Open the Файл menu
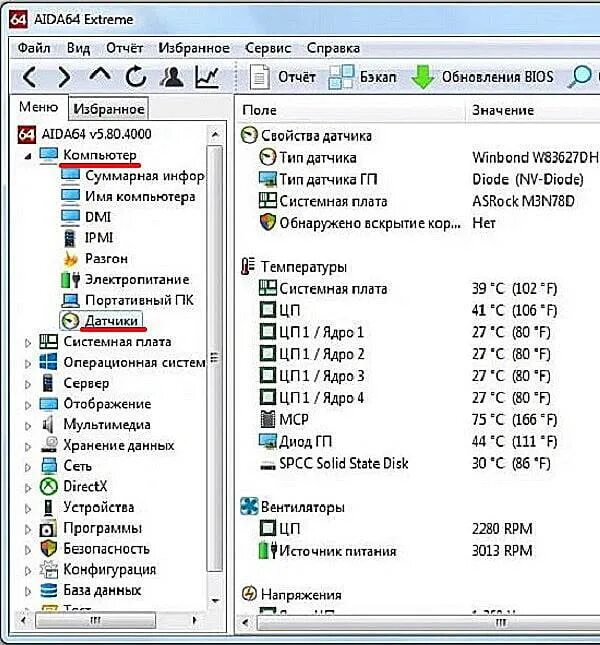Image resolution: width=600 pixels, height=645 pixels. [34, 48]
